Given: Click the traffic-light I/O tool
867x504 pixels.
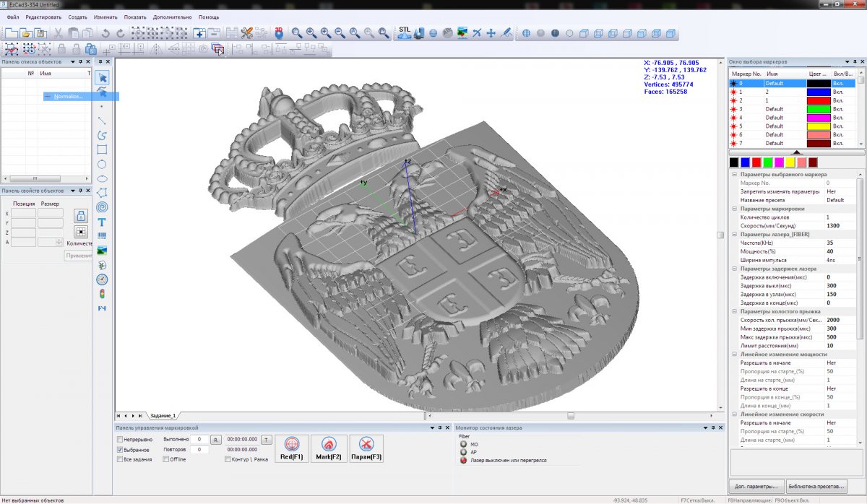Looking at the screenshot, I should pyautogui.click(x=103, y=294).
